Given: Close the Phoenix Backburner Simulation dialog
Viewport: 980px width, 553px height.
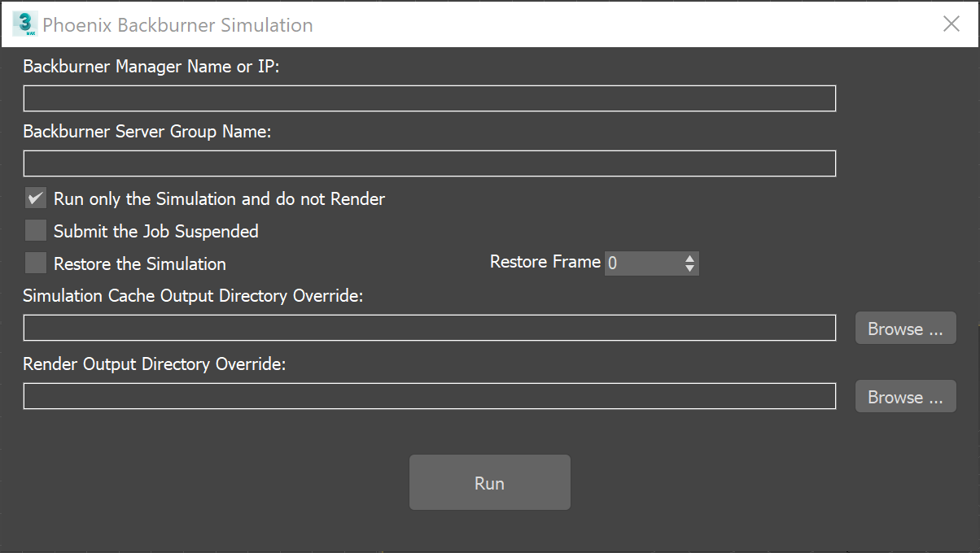Looking at the screenshot, I should pos(952,24).
